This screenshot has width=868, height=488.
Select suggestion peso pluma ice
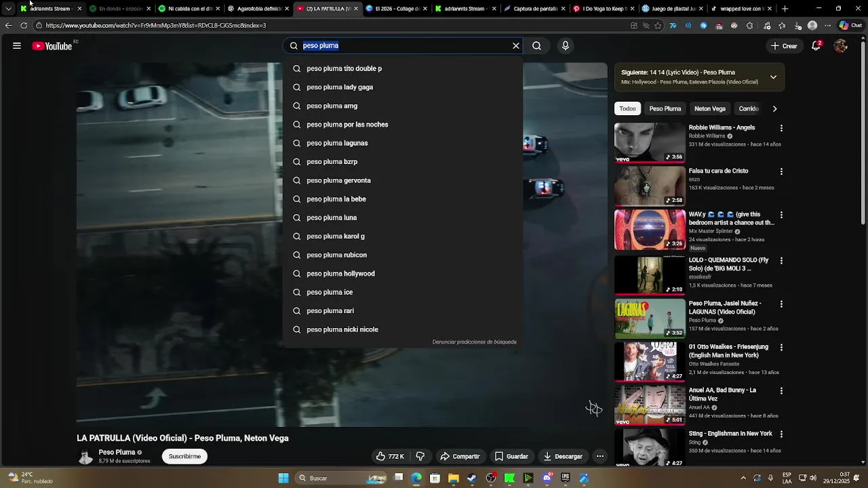point(403,292)
